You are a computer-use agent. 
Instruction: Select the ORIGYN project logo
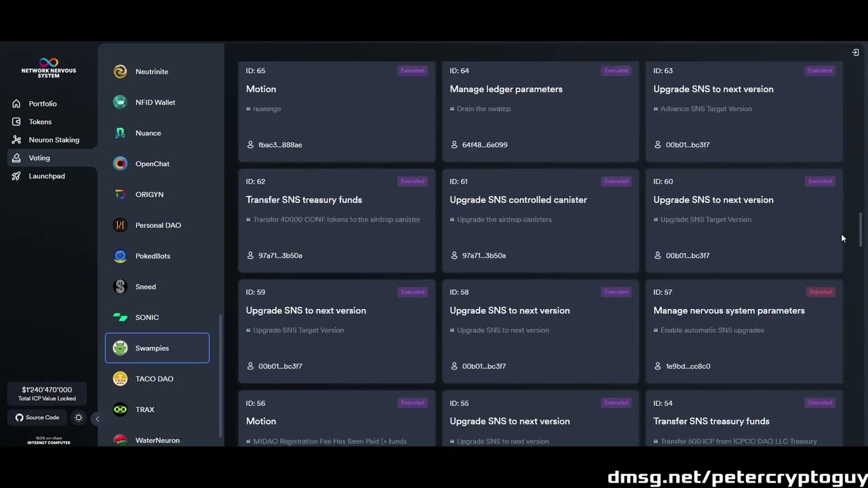(120, 195)
